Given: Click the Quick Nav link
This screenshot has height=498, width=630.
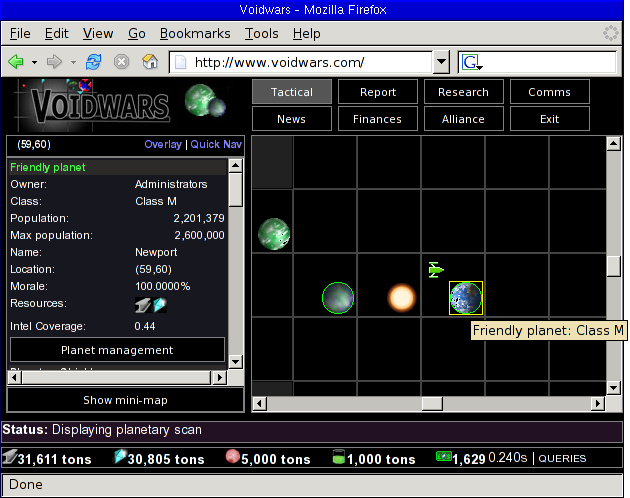Looking at the screenshot, I should (216, 144).
